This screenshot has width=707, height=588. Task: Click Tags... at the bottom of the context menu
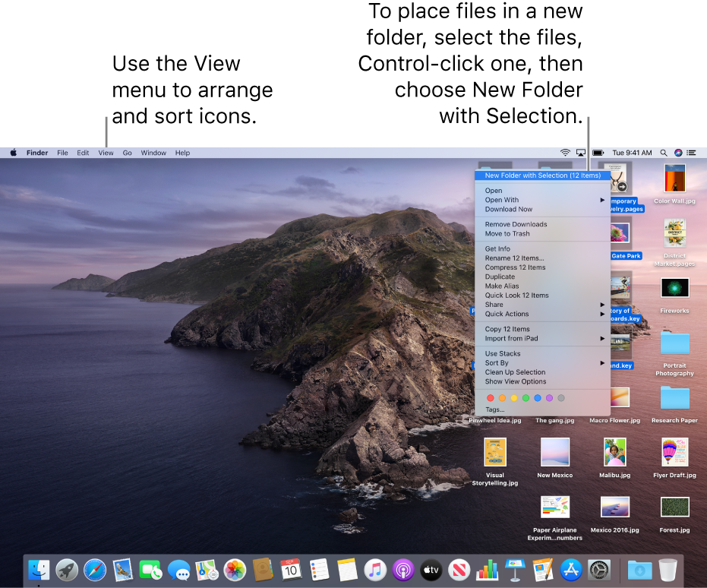494,409
